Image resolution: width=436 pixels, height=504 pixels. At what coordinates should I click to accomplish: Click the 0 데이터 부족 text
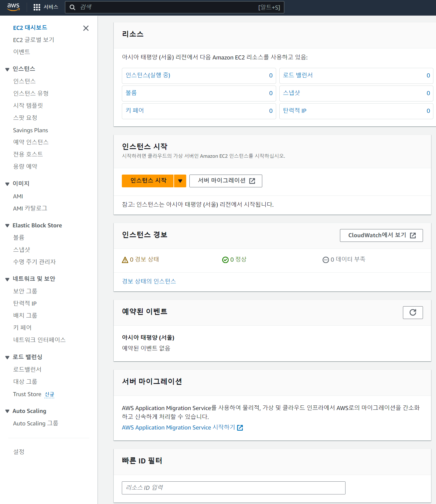[348, 259]
